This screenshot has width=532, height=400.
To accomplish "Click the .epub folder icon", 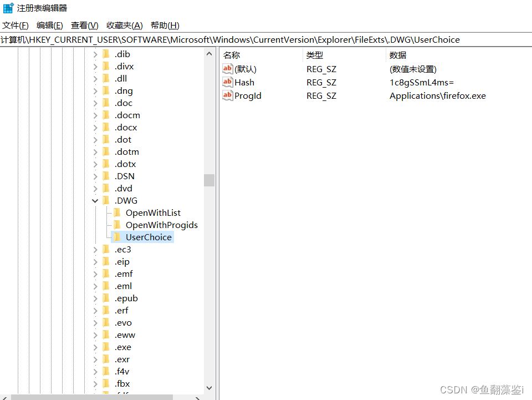I will (106, 298).
